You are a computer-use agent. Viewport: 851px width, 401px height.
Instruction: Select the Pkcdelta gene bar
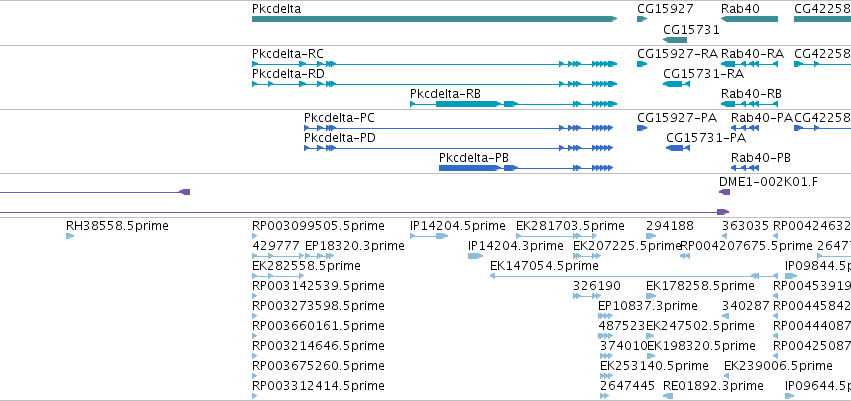(435, 19)
